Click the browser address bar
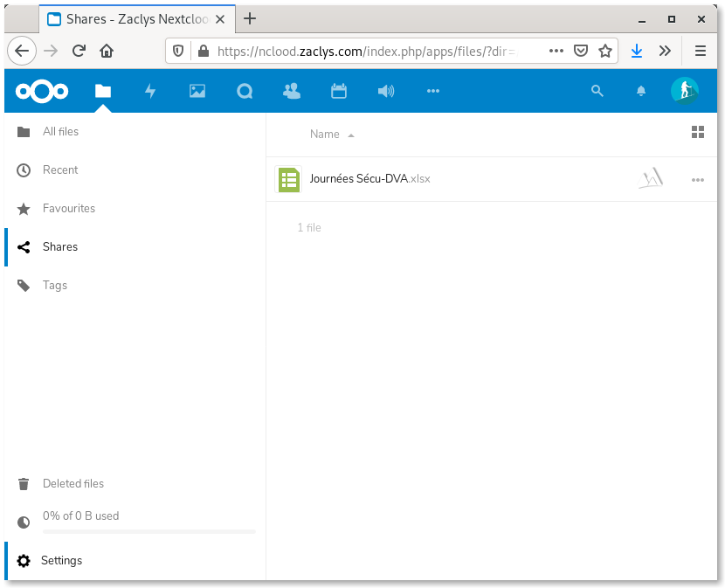The image size is (725, 588). point(367,51)
